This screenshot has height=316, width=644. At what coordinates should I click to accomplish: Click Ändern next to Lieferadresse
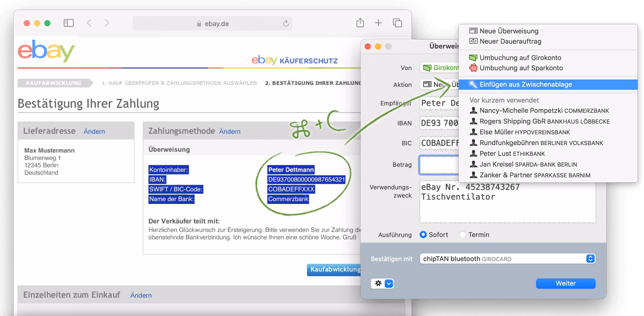(94, 131)
